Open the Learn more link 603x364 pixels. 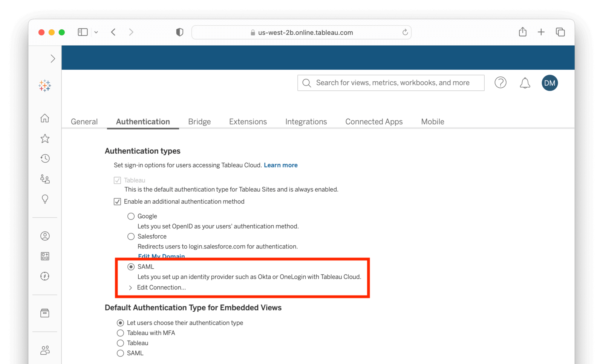281,165
